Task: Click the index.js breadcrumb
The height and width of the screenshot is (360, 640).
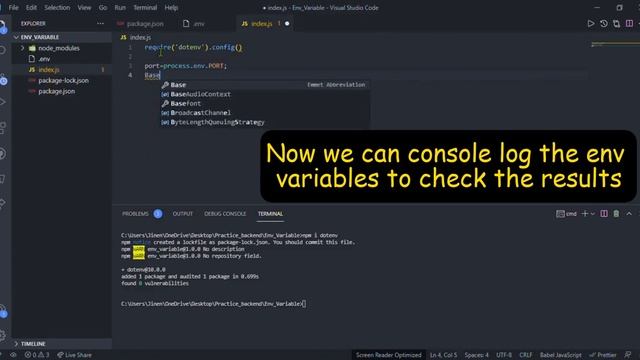Action: coord(136,38)
